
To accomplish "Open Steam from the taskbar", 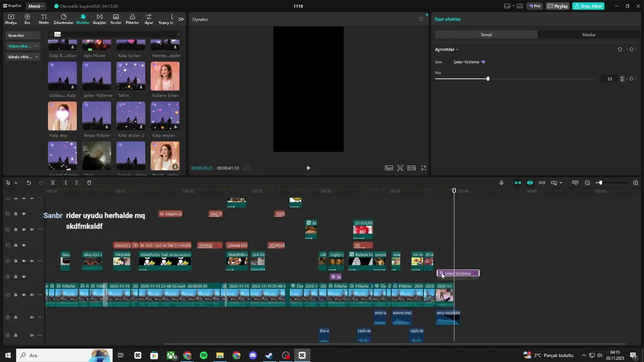I will click(269, 355).
